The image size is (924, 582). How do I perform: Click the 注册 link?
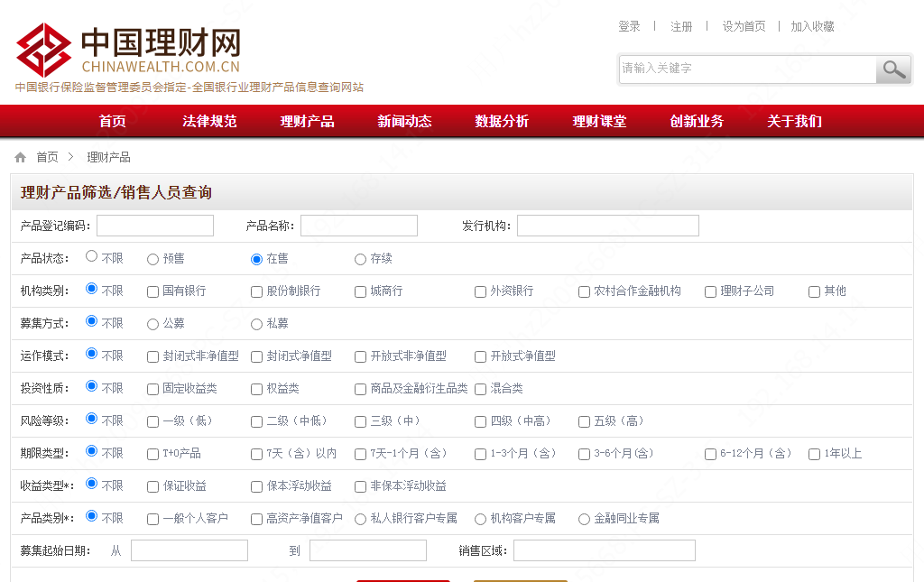(681, 26)
